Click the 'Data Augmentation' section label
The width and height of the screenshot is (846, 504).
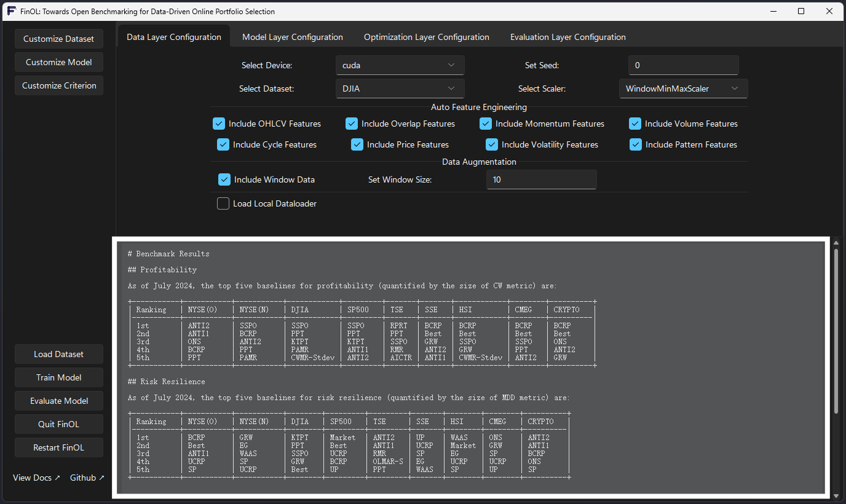(479, 162)
